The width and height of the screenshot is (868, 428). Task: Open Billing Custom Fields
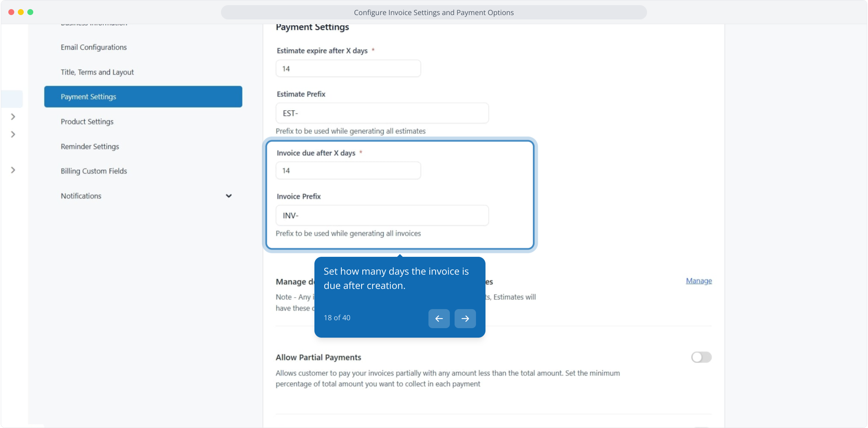pyautogui.click(x=93, y=171)
